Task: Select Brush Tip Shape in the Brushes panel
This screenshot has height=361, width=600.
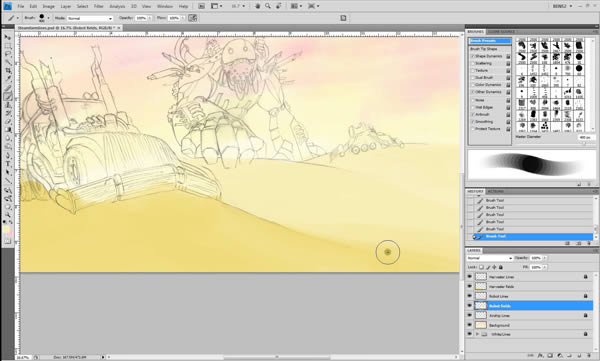Action: [484, 49]
